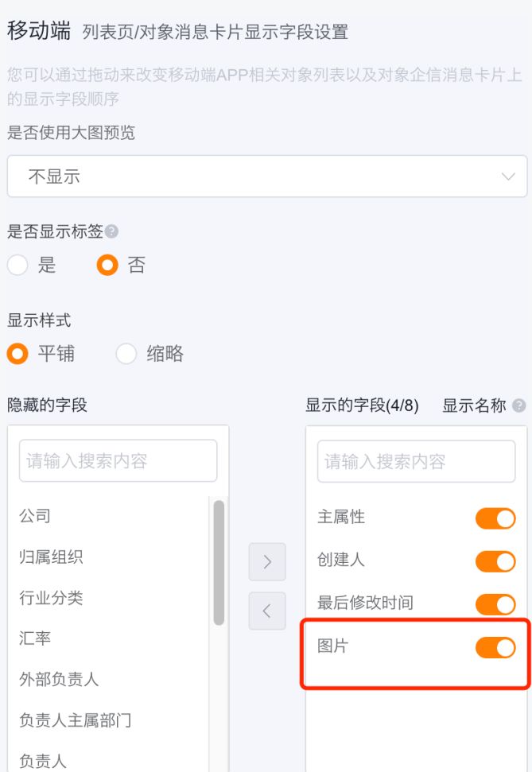Move field left with the < arrow button
The image size is (532, 772).
(x=267, y=611)
